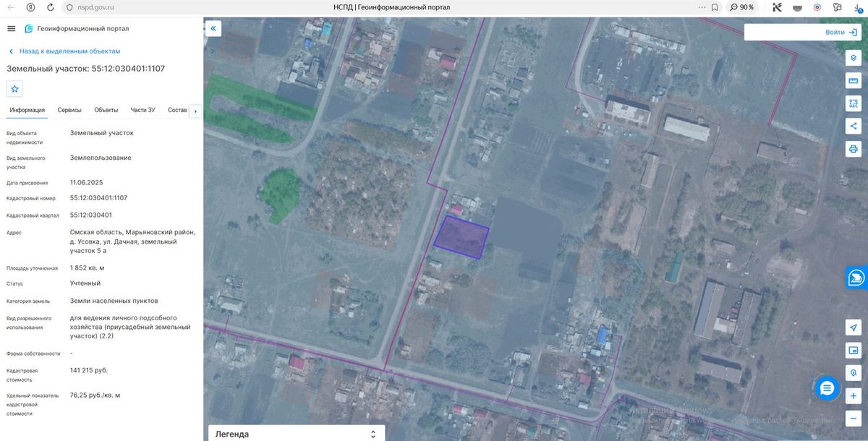Viewport: 868px width, 441px height.
Task: Zoom out on the map
Action: (853, 419)
